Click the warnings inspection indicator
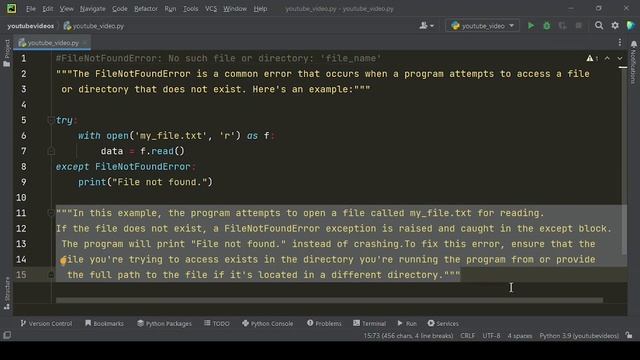640x360 pixels. pos(592,58)
